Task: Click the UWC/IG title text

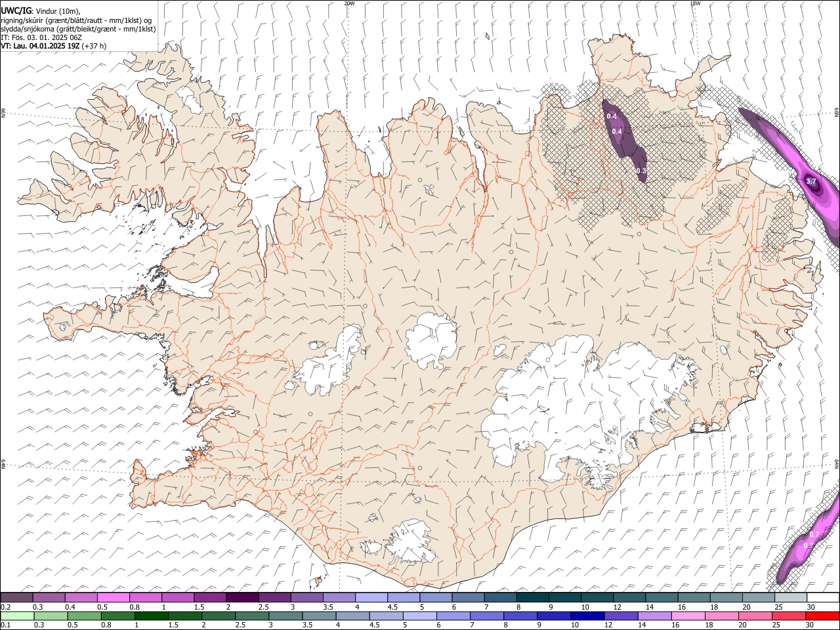Action: click(16, 10)
